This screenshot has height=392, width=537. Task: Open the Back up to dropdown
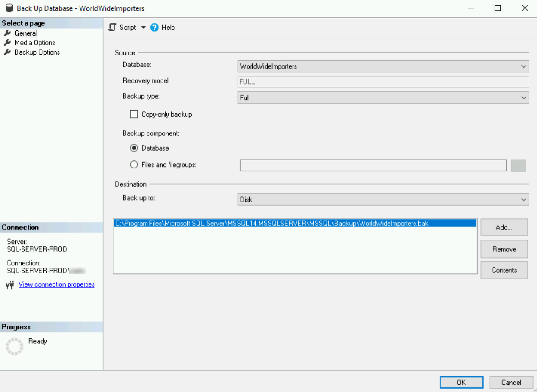click(523, 199)
